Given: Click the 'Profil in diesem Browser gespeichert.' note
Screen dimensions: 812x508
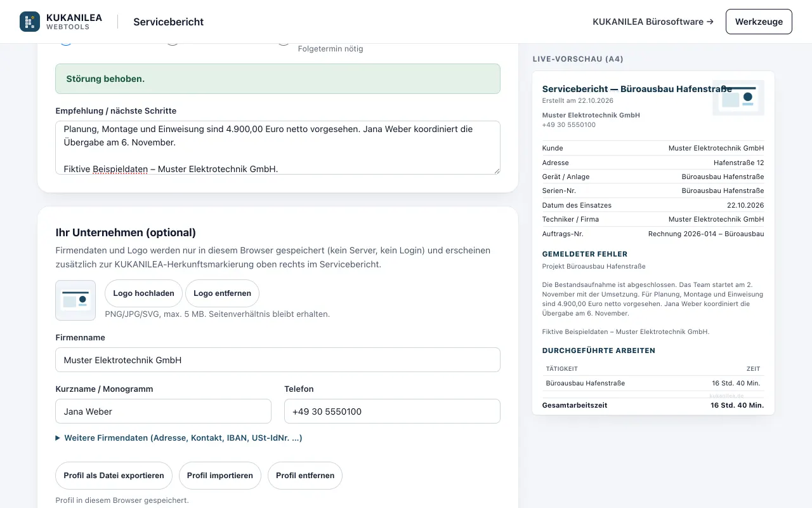Looking at the screenshot, I should click(122, 500).
